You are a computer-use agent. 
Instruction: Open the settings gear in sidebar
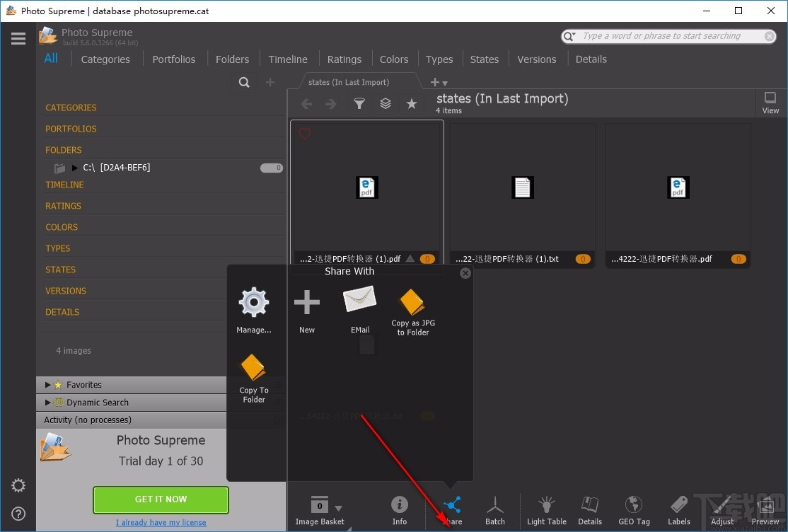pos(18,485)
